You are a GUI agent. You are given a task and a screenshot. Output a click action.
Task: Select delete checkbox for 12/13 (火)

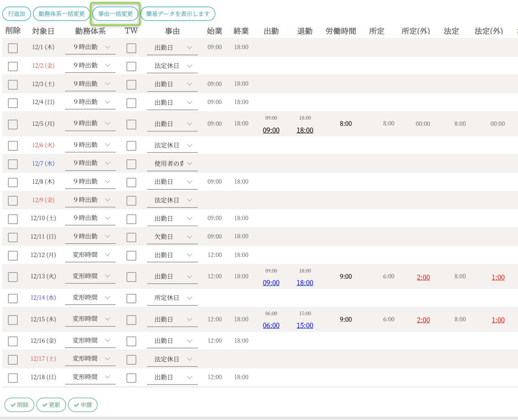click(x=13, y=277)
